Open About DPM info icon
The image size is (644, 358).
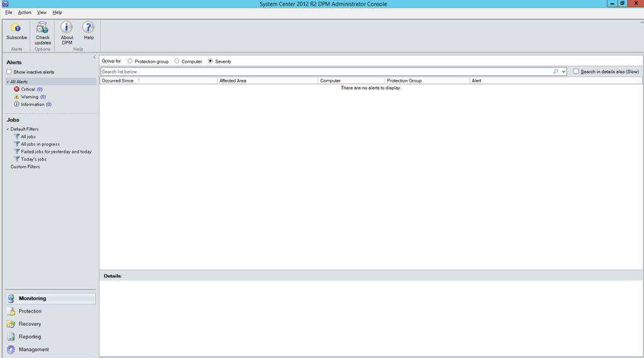(67, 28)
